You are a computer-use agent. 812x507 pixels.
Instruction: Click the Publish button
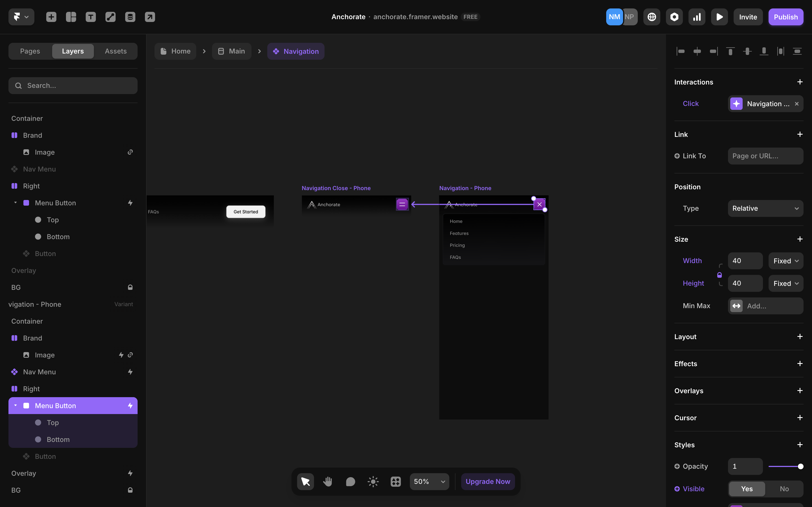click(x=785, y=17)
